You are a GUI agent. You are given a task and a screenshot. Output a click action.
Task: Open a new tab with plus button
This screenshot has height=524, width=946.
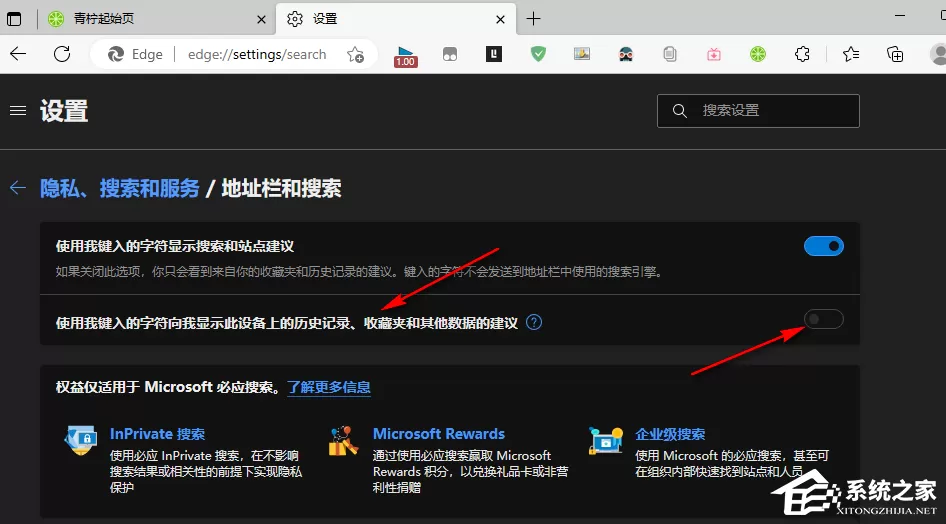[x=533, y=19]
